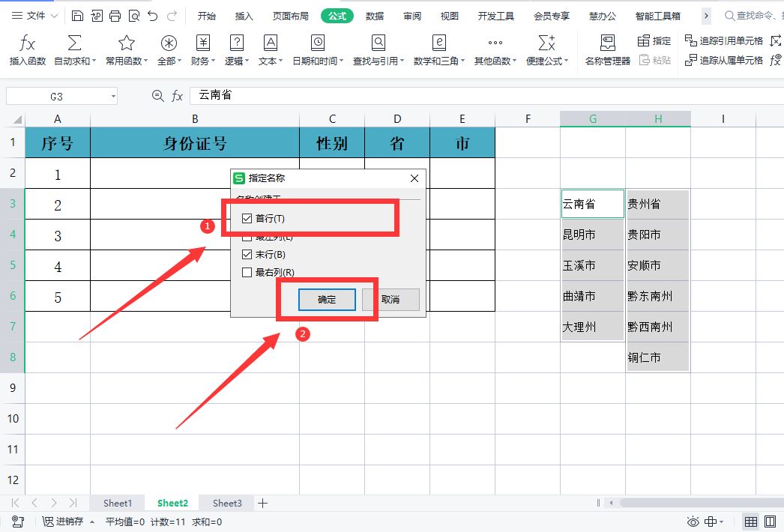
Task: Switch to the Sheet3 tab
Action: pyautogui.click(x=227, y=503)
